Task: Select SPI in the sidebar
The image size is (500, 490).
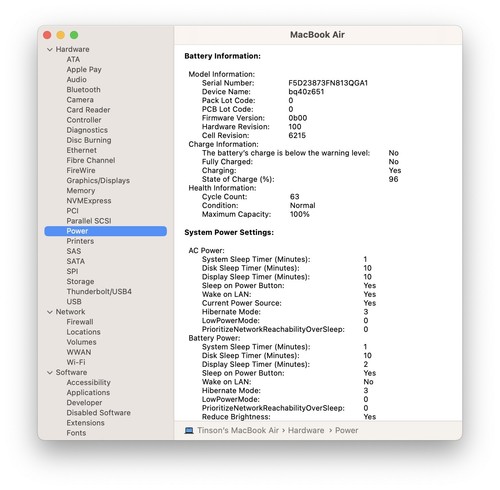Action: point(72,271)
